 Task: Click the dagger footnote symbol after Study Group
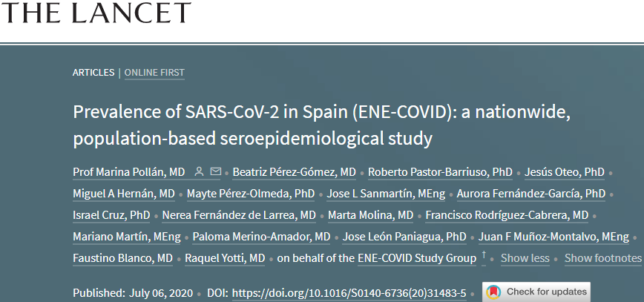coord(484,256)
